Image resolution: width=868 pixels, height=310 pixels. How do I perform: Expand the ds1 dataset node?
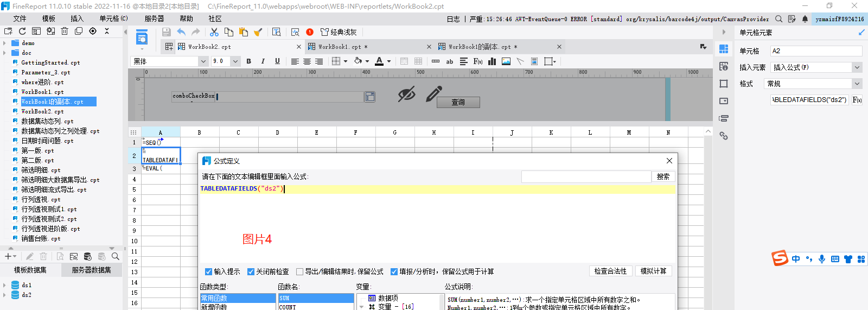(5, 285)
